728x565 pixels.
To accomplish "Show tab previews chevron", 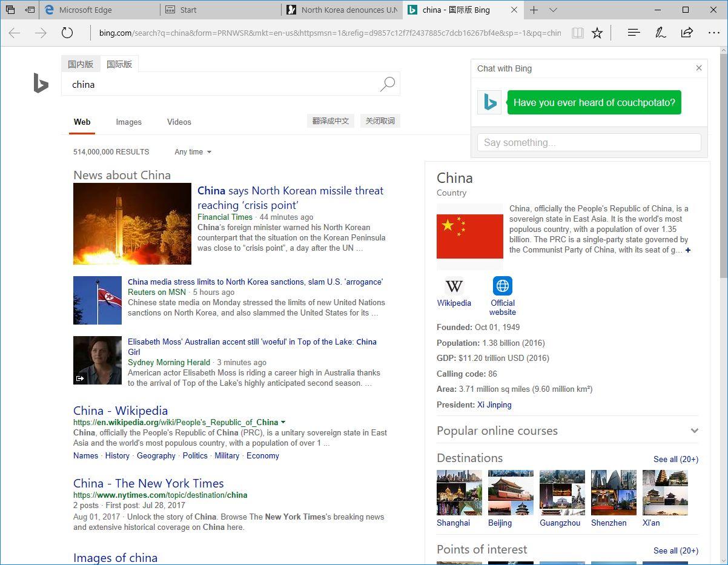I will coord(553,10).
